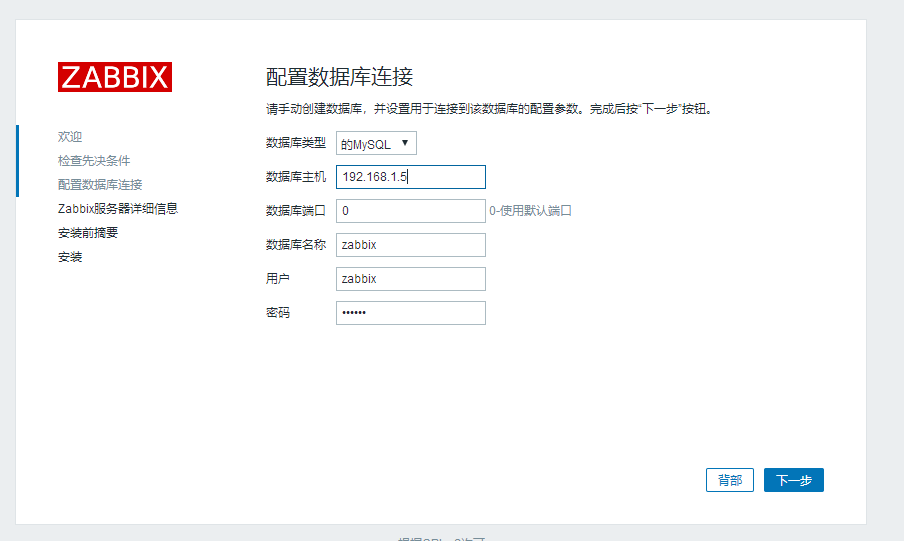Viewport: 904px width, 541px height.
Task: Focus the 密码 password field
Action: click(410, 313)
